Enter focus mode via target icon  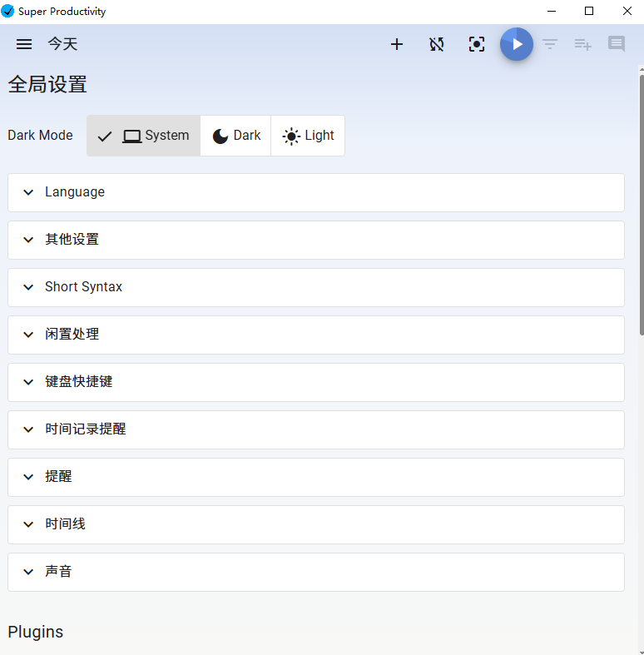(x=477, y=44)
